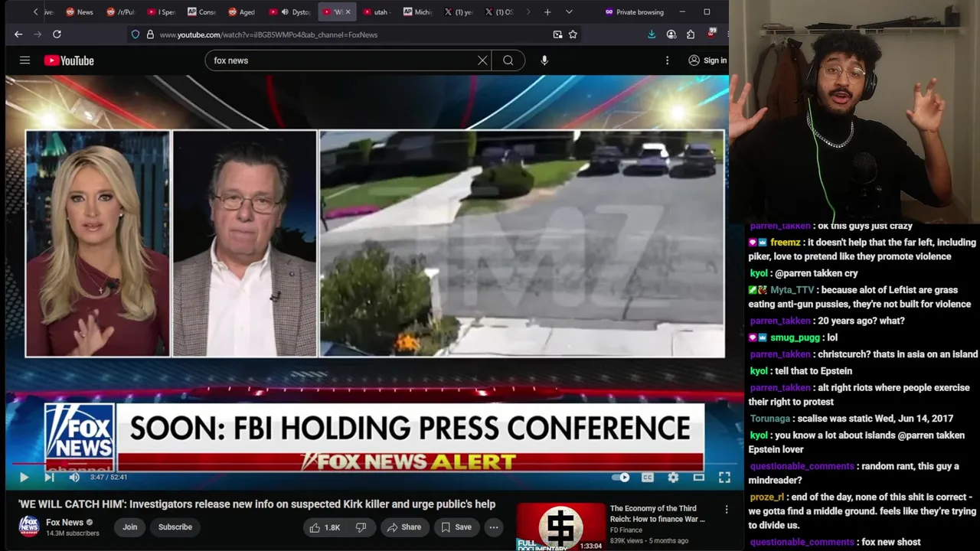Seek on the video progress bar
This screenshot has width=980, height=551.
[373, 464]
